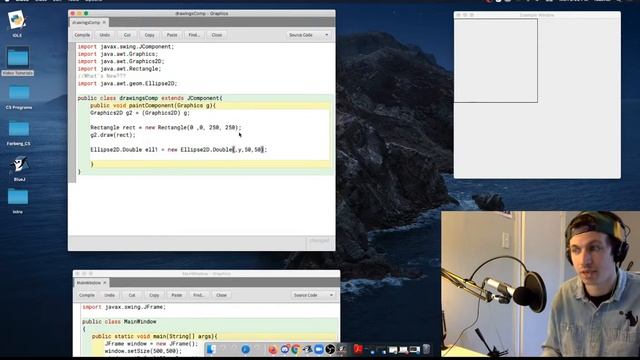The image size is (640, 360).
Task: Open Source Code dropdown in MainWindow editor
Action: (313, 295)
